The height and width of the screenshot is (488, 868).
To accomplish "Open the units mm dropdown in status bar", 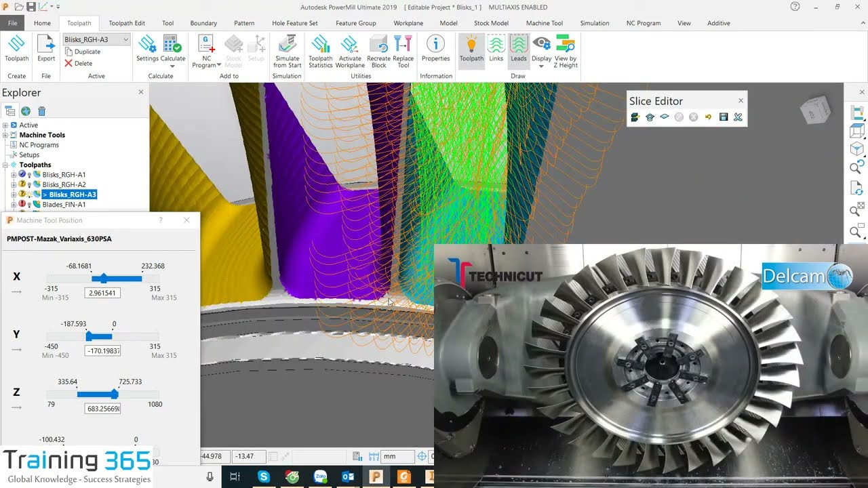I will (399, 457).
